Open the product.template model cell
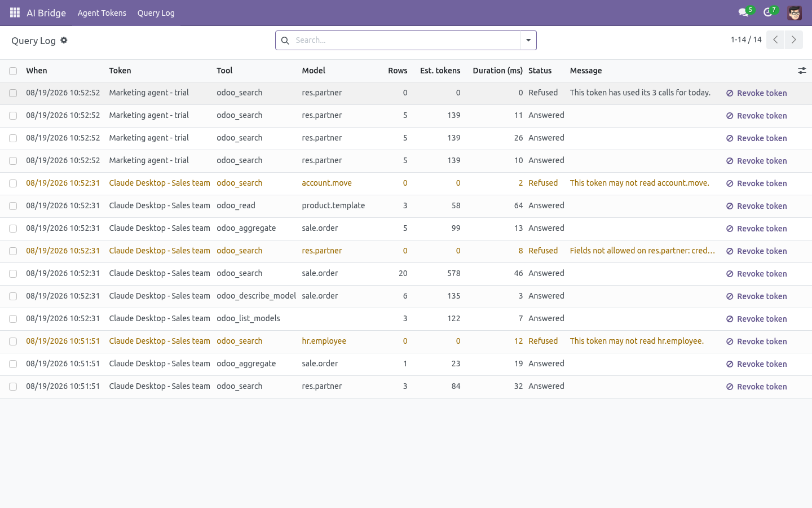The width and height of the screenshot is (812, 508). pyautogui.click(x=333, y=205)
